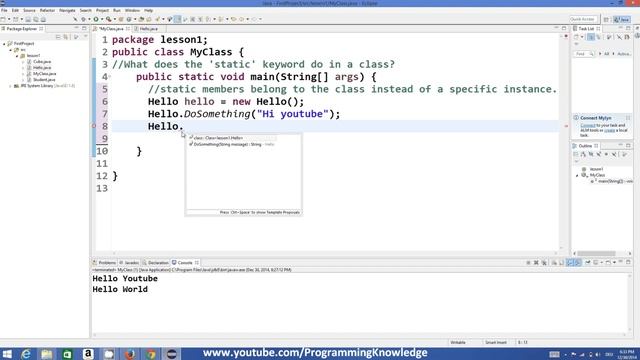Expand the JRE System Library node
Screen dimensions: 640x360
(x=11, y=86)
